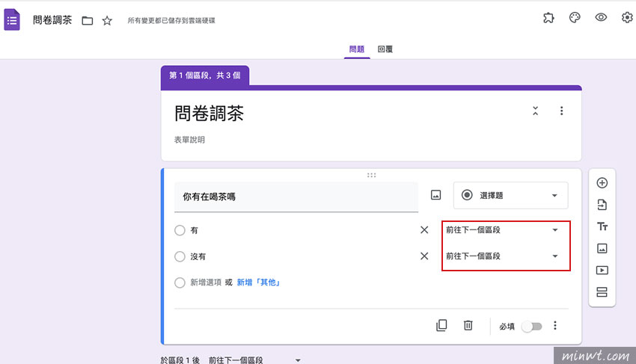Screen dimensions: 636x364
Task: Click 新增選項 to add an option
Action: coord(206,282)
